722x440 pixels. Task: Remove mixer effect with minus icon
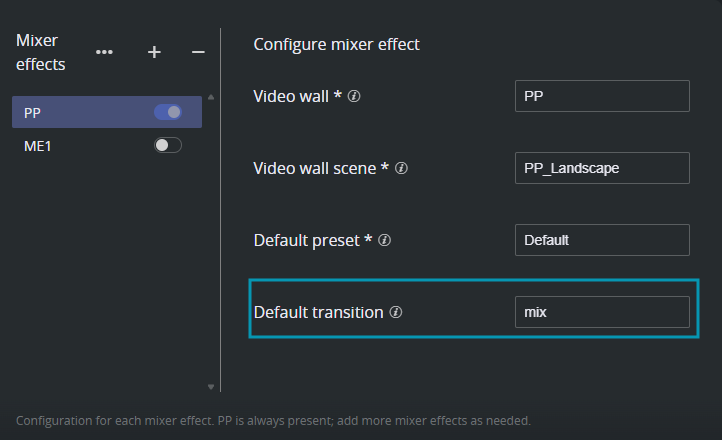pyautogui.click(x=198, y=52)
